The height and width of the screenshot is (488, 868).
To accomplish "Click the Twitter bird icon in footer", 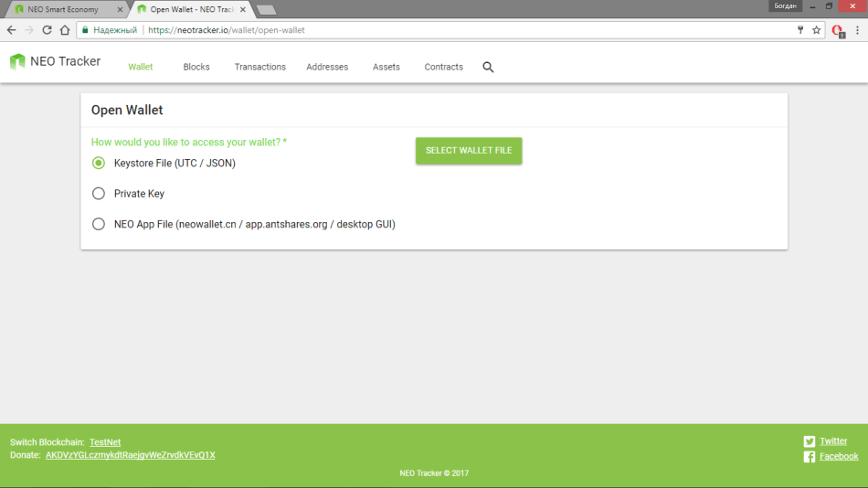I will (810, 441).
